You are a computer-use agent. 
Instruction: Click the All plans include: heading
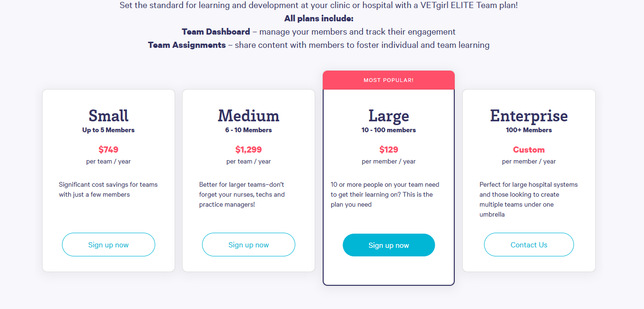(319, 18)
